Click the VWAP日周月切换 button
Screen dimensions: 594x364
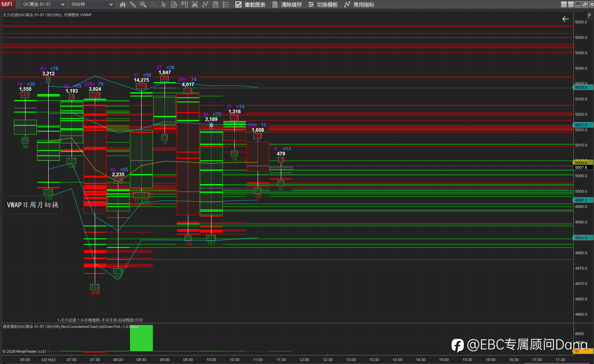[x=33, y=205]
